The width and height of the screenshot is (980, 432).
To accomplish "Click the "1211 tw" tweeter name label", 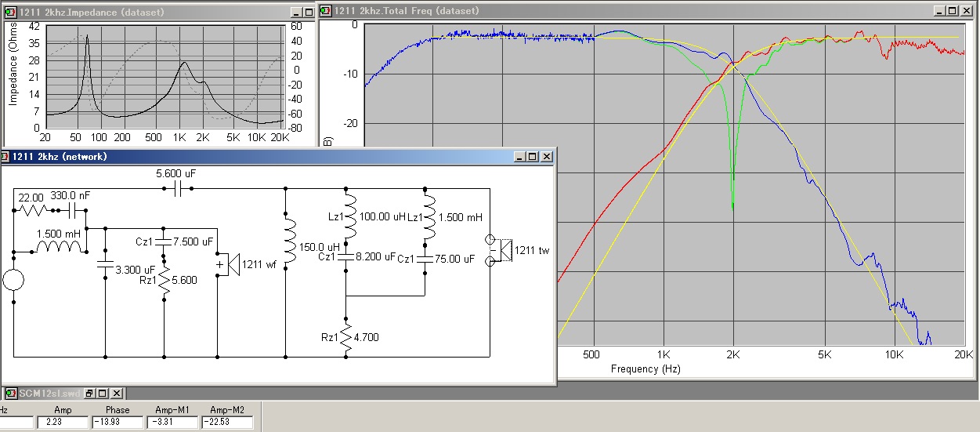I will [x=533, y=250].
